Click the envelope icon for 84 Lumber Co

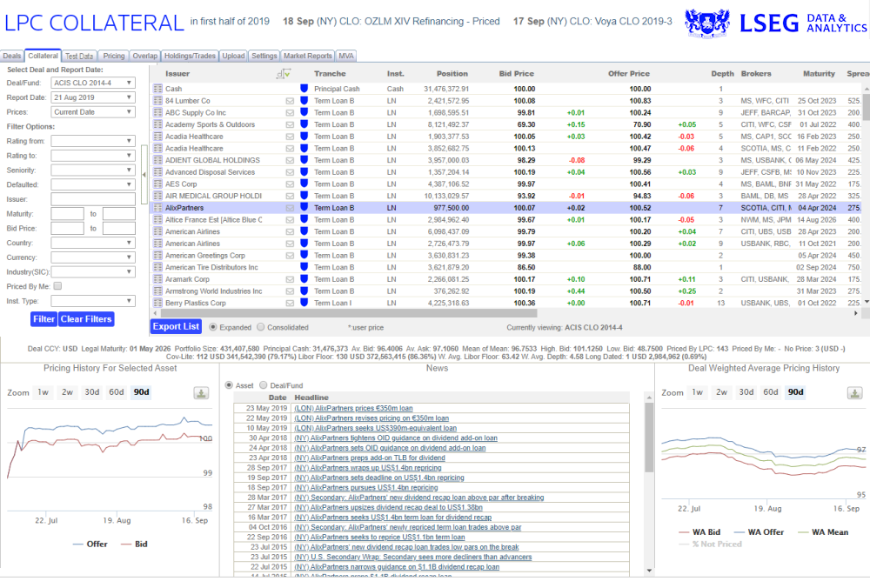[x=290, y=101]
